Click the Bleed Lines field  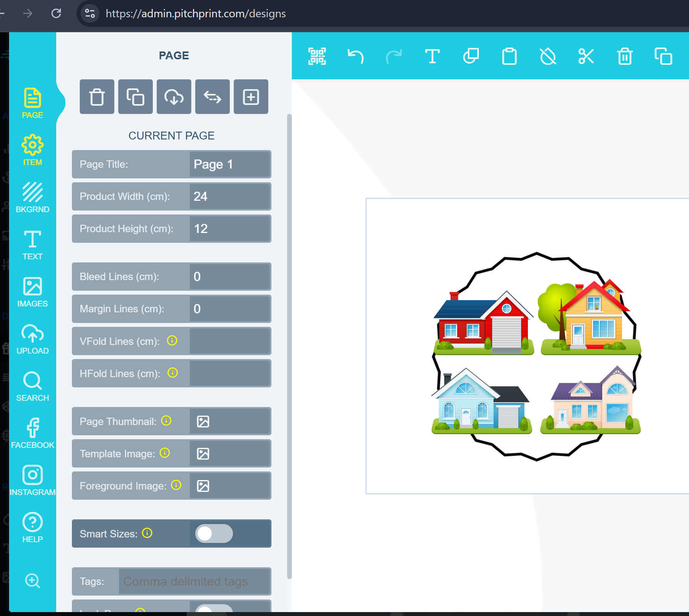[x=230, y=277]
